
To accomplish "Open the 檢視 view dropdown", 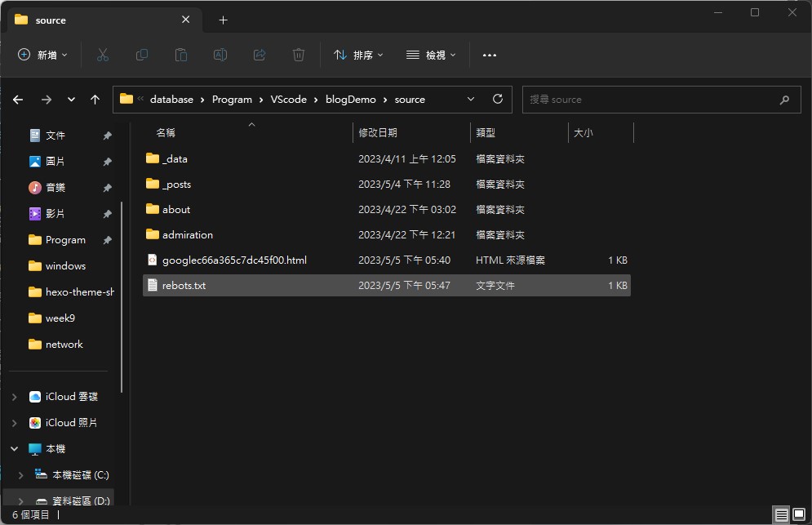I will tap(431, 55).
